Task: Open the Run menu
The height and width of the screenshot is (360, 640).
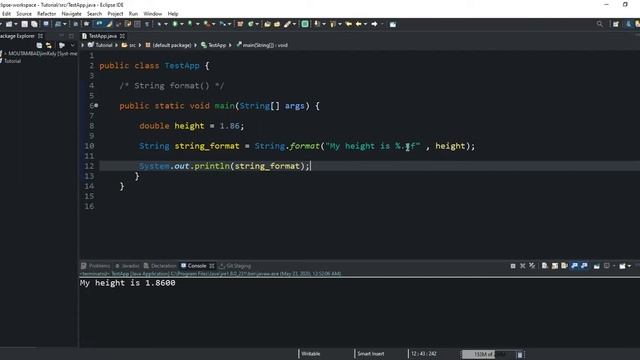Action: (133, 14)
